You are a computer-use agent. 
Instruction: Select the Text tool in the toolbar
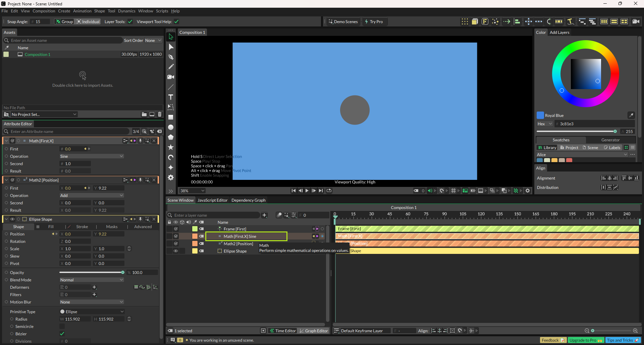171,97
